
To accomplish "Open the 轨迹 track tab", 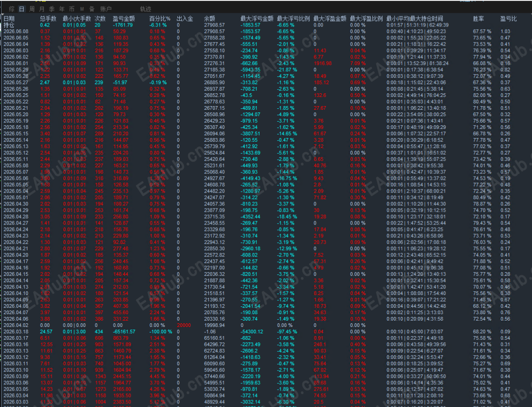I will pyautogui.click(x=145, y=9).
